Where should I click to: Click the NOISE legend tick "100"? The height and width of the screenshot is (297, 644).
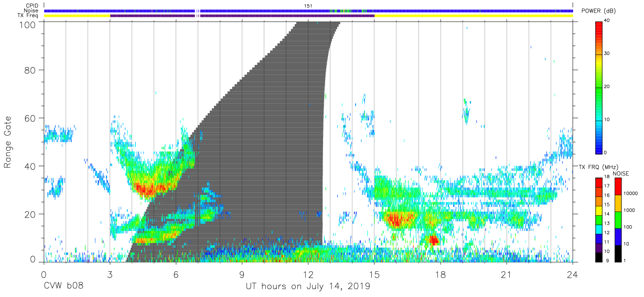pyautogui.click(x=628, y=227)
